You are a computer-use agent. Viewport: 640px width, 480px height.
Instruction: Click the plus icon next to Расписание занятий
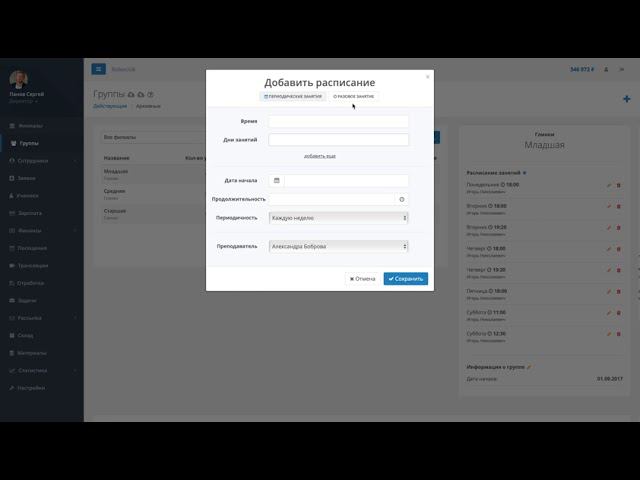pos(524,173)
